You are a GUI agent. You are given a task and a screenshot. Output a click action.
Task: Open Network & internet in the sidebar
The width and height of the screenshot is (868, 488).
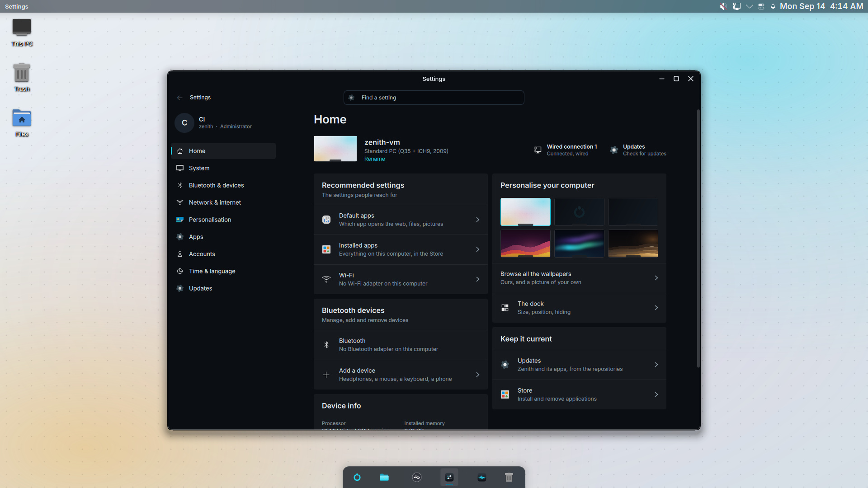click(x=223, y=202)
